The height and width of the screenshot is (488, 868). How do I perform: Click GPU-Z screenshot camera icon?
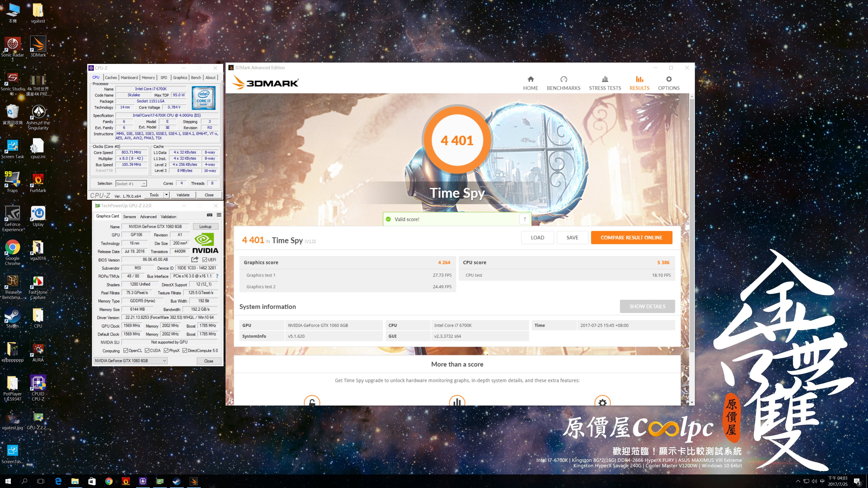(x=210, y=215)
